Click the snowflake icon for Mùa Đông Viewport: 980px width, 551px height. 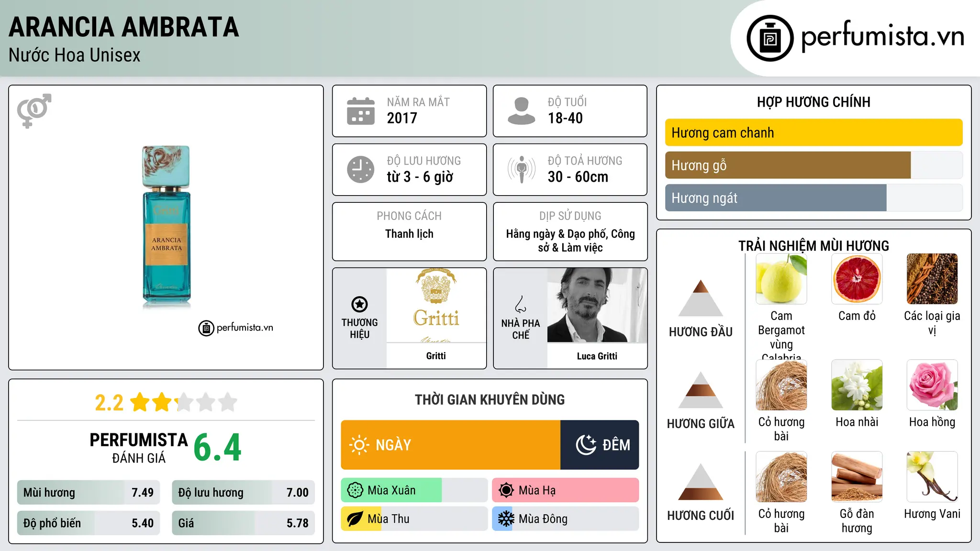pyautogui.click(x=506, y=519)
